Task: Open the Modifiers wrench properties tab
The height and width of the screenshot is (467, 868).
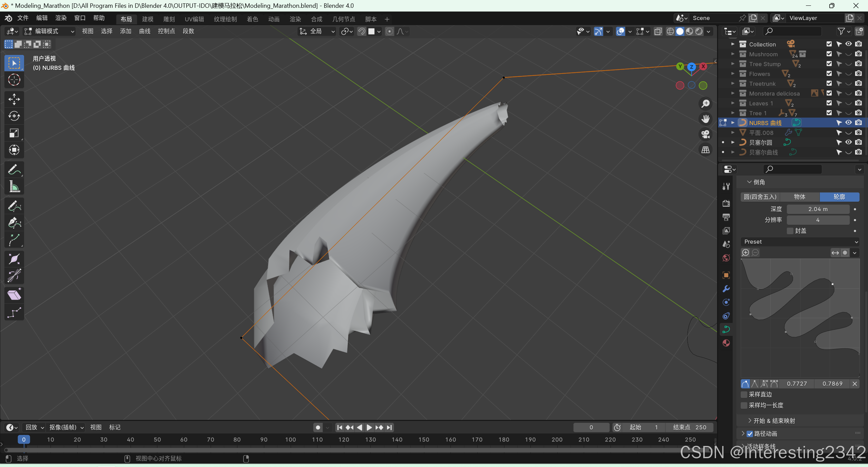Action: (x=726, y=289)
